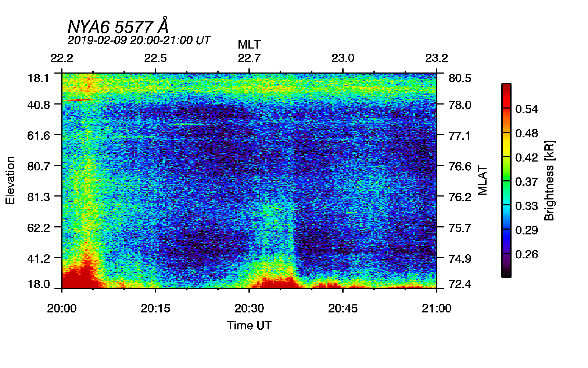
Task: Click the MLT tick value '23.0'
Action: click(x=343, y=58)
